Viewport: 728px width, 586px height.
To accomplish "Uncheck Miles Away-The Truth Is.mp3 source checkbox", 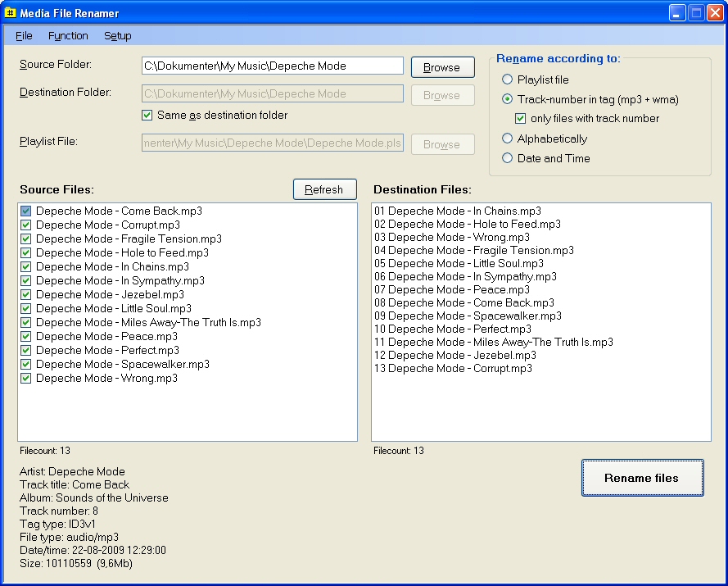I will (26, 323).
